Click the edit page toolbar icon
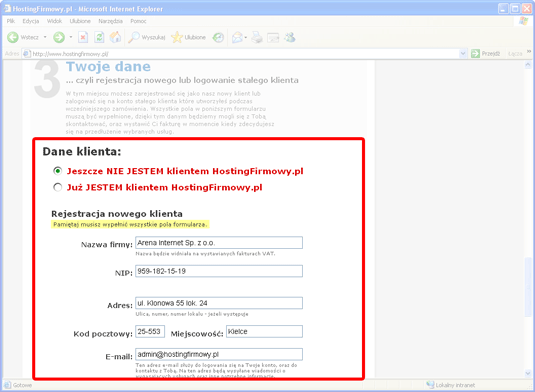 (x=273, y=37)
